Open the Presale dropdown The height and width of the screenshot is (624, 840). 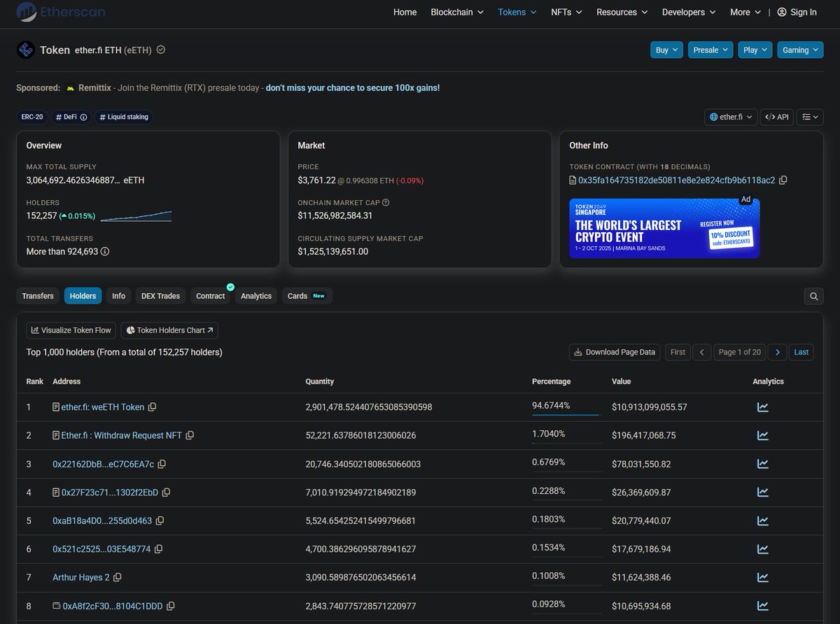[x=710, y=50]
